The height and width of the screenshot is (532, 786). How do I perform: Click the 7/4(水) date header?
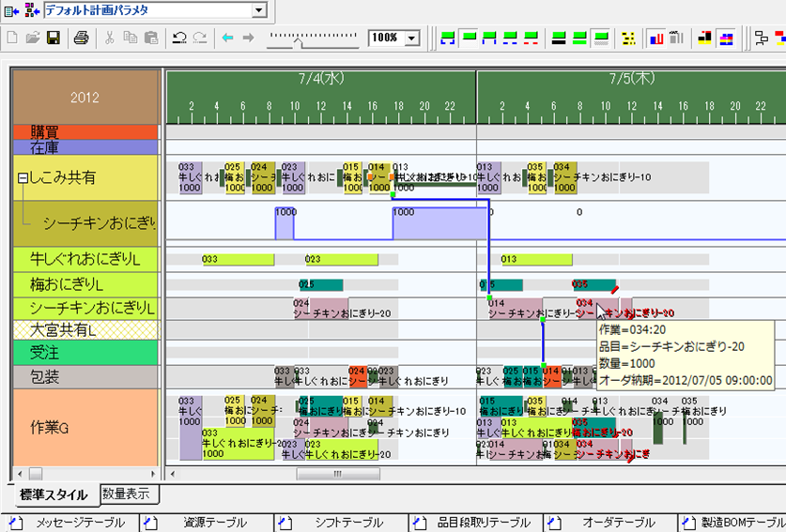(x=321, y=79)
